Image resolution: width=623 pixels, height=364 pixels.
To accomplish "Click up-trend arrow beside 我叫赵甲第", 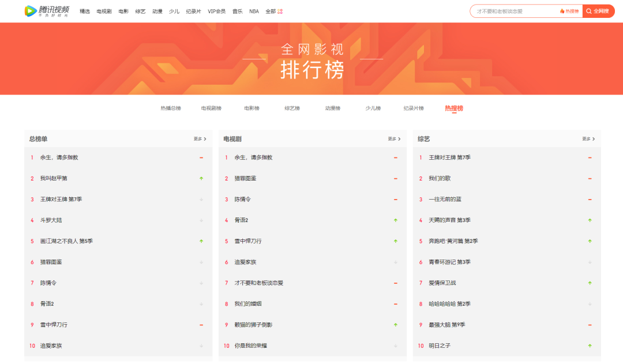I will point(201,178).
